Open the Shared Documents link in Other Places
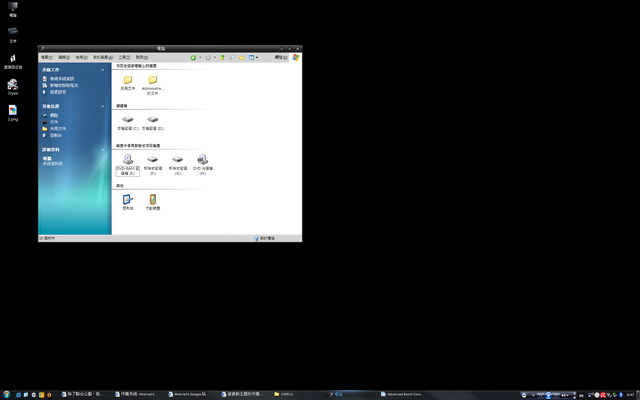640x400 pixels. pos(54,129)
